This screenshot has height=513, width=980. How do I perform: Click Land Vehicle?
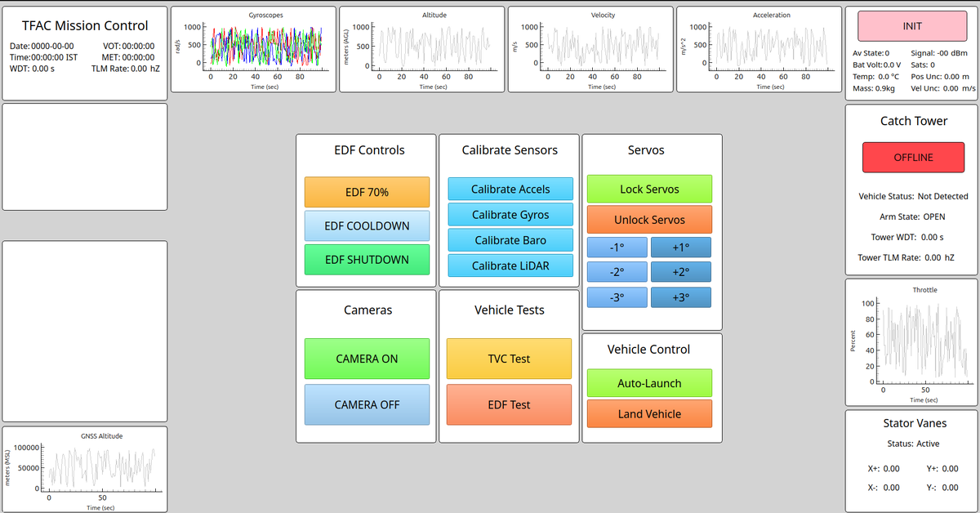(649, 413)
